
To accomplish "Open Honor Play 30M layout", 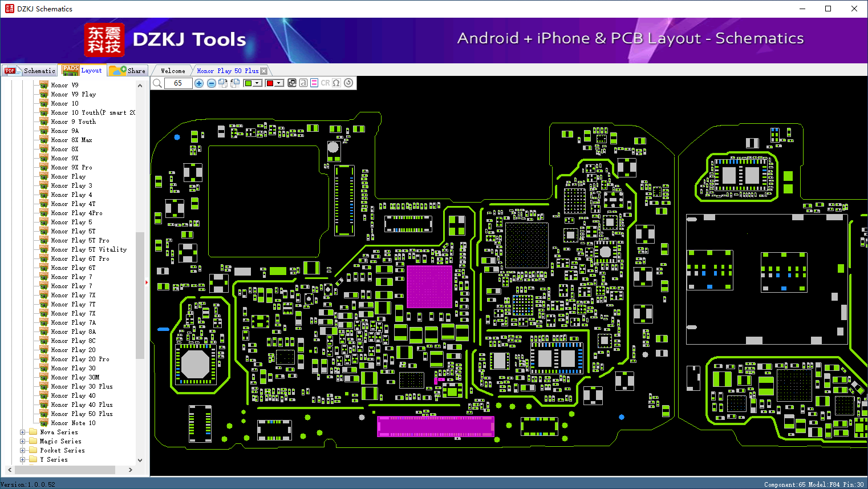I will (x=75, y=377).
